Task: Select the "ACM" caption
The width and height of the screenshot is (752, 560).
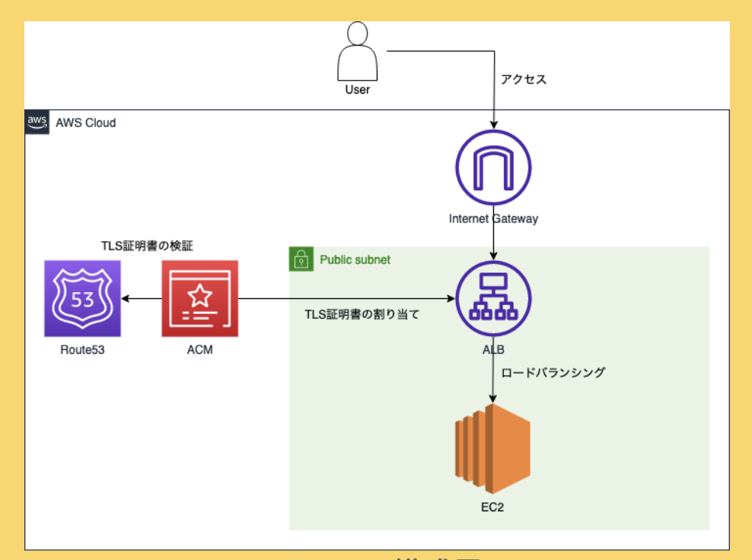Action: 200,350
